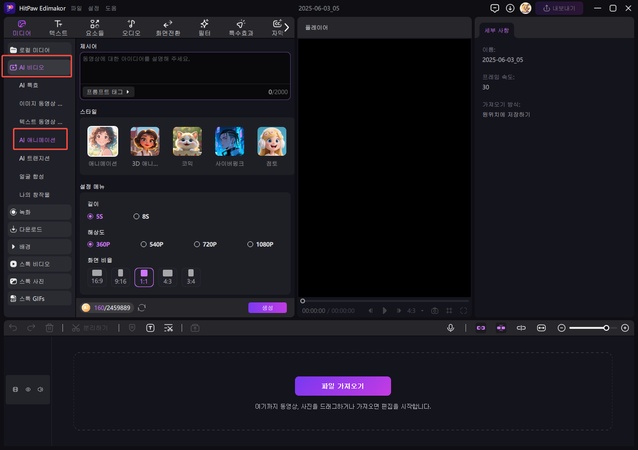Open the Transitions (화면전환) tab

tap(168, 28)
